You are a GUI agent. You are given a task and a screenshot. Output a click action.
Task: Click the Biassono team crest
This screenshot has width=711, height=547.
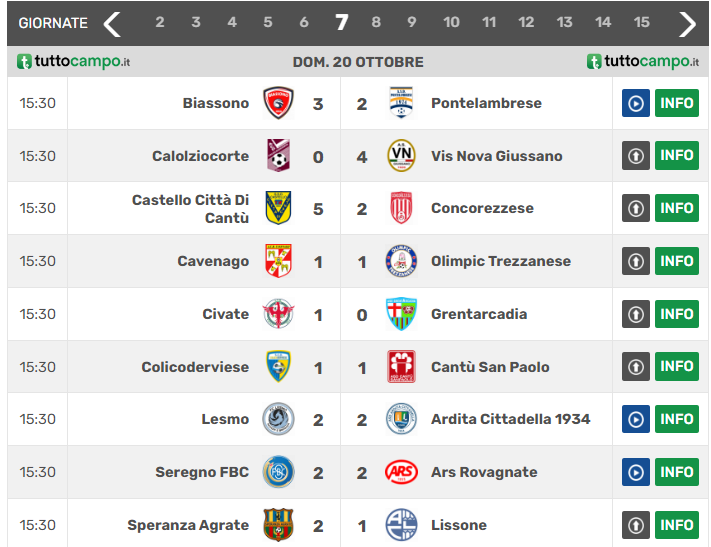point(278,103)
